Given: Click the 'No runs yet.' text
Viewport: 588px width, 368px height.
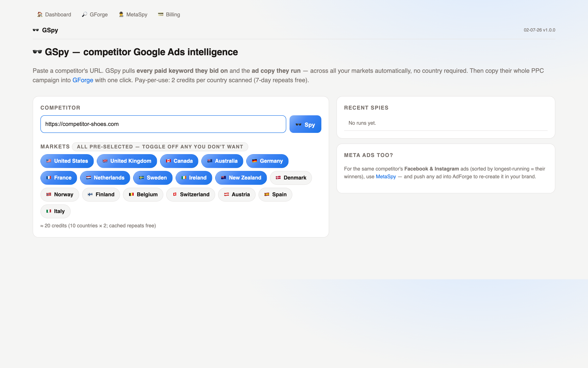Looking at the screenshot, I should [362, 123].
